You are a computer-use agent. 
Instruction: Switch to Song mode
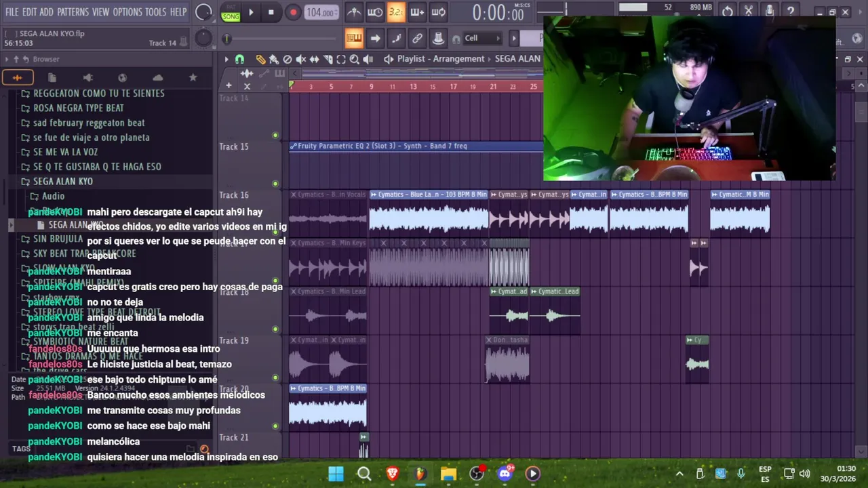coord(231,17)
